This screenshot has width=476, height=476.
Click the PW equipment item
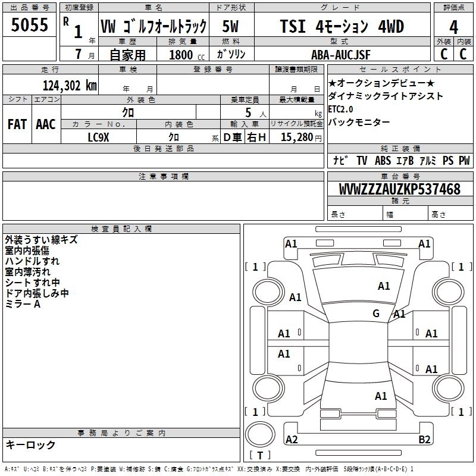(x=464, y=160)
